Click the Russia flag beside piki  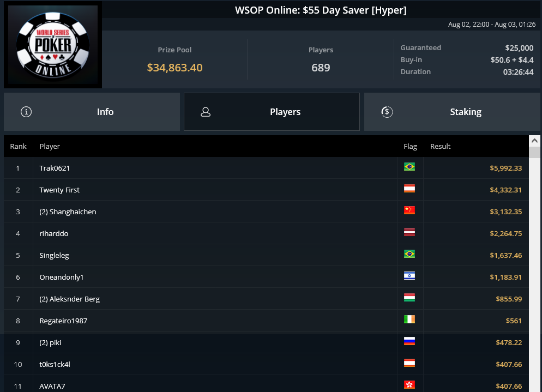click(x=409, y=341)
